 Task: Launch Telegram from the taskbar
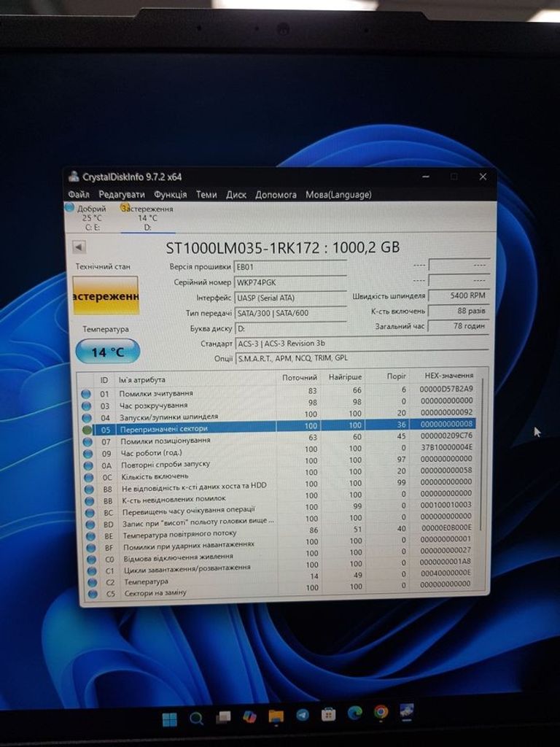pos(303,715)
